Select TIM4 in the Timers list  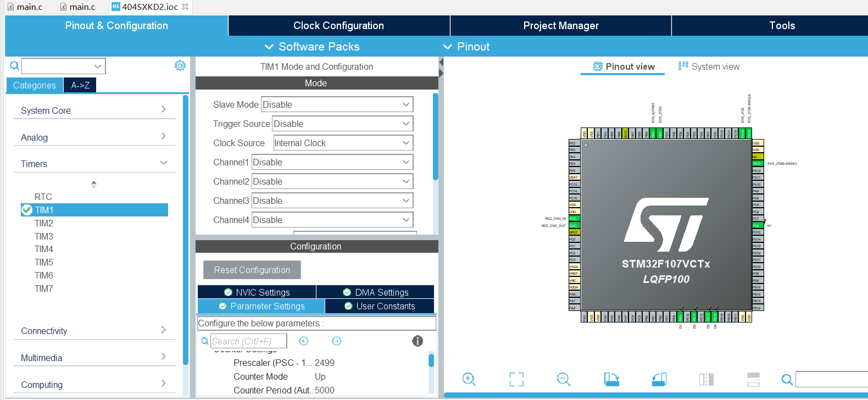coord(44,249)
